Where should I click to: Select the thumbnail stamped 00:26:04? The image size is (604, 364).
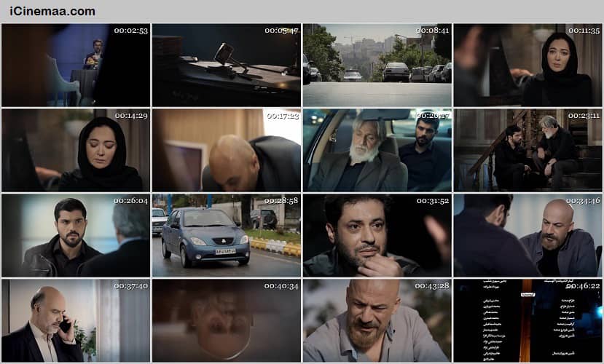coord(76,235)
